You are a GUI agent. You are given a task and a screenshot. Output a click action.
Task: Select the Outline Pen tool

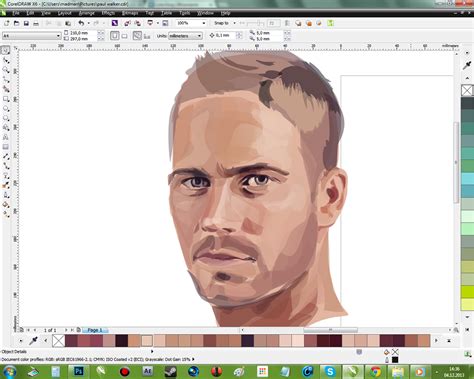coord(6,195)
